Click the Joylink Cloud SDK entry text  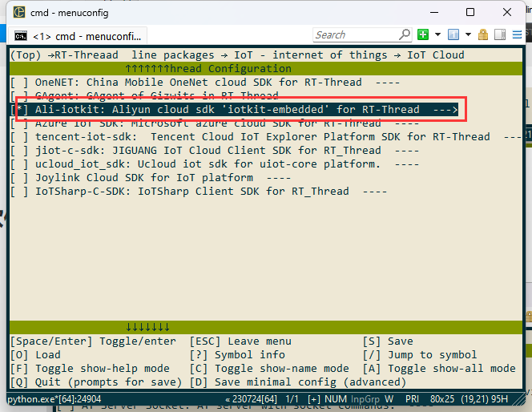[144, 177]
